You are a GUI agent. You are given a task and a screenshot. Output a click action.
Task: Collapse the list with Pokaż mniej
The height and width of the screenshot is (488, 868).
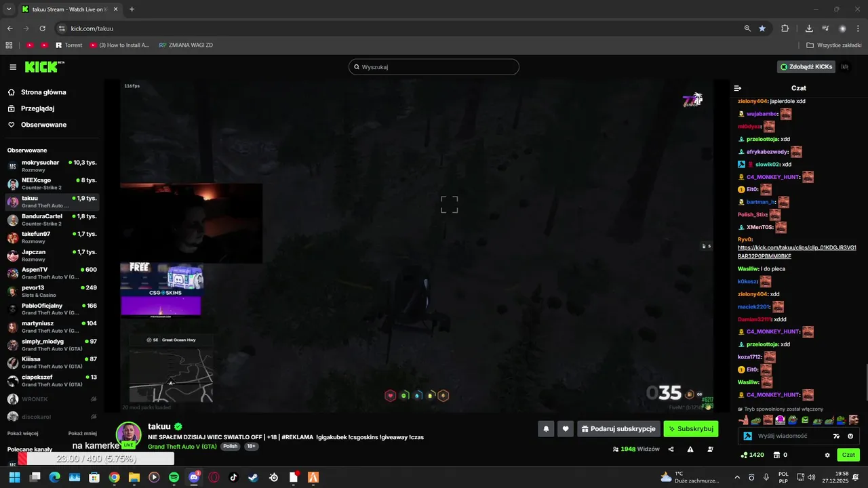[x=83, y=434]
